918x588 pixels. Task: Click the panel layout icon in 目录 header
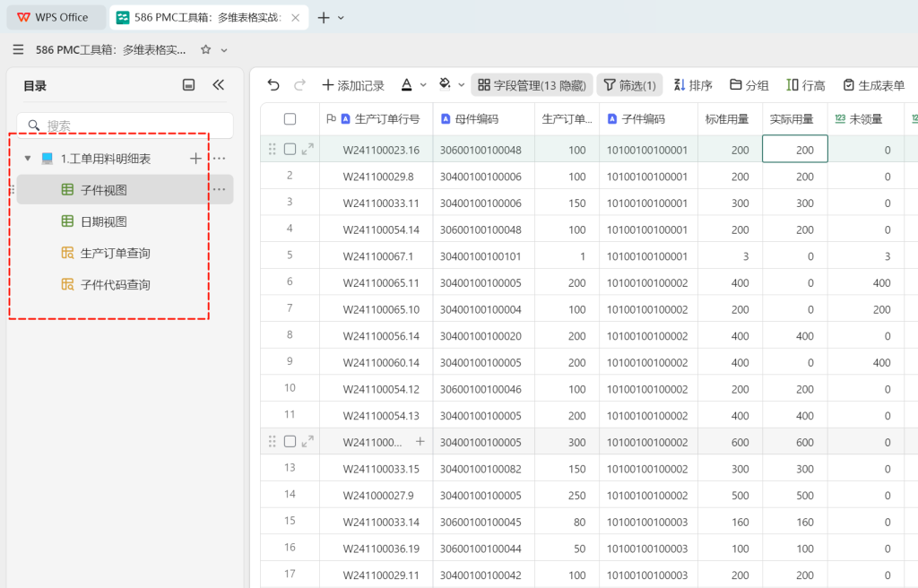[188, 85]
